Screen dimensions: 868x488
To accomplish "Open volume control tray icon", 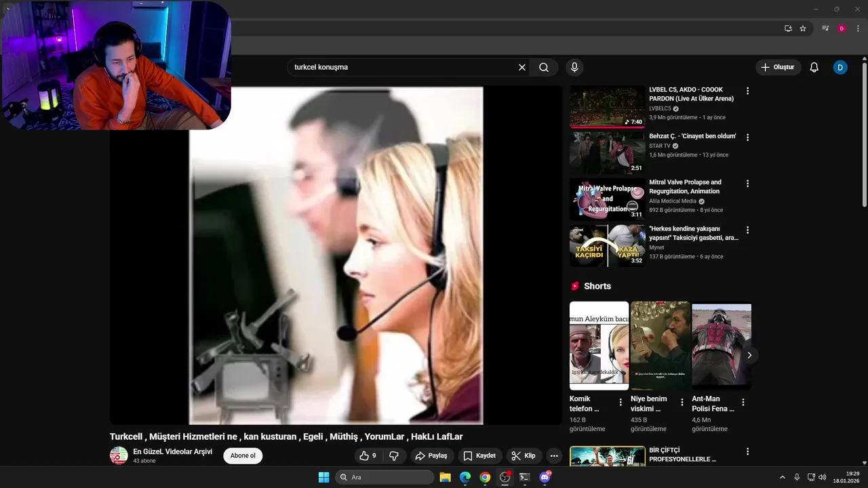I will [823, 477].
